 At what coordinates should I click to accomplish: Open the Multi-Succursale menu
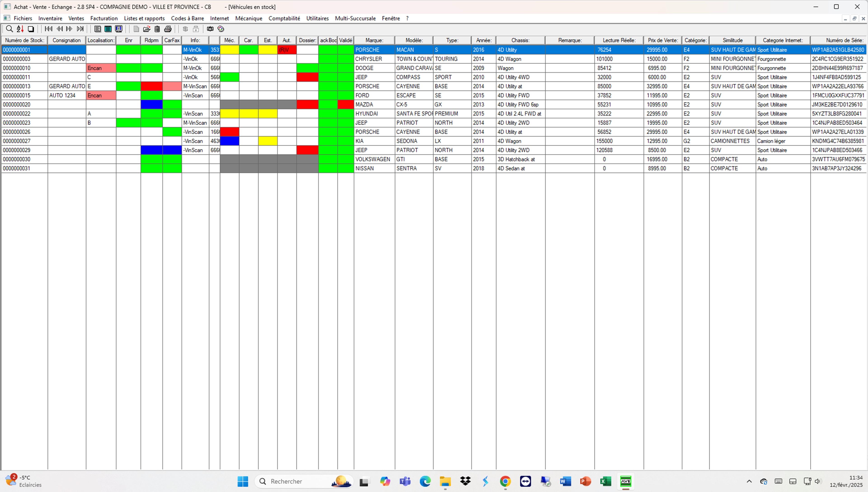(355, 18)
